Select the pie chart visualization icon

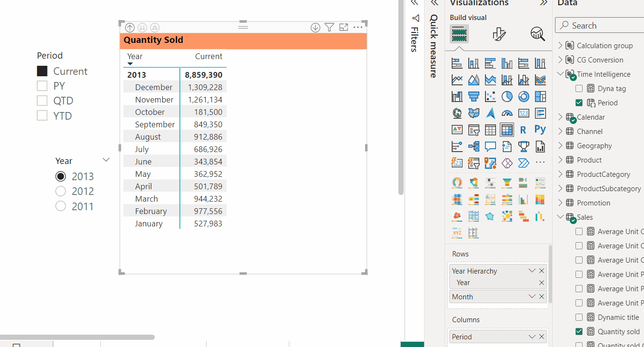[x=507, y=96]
